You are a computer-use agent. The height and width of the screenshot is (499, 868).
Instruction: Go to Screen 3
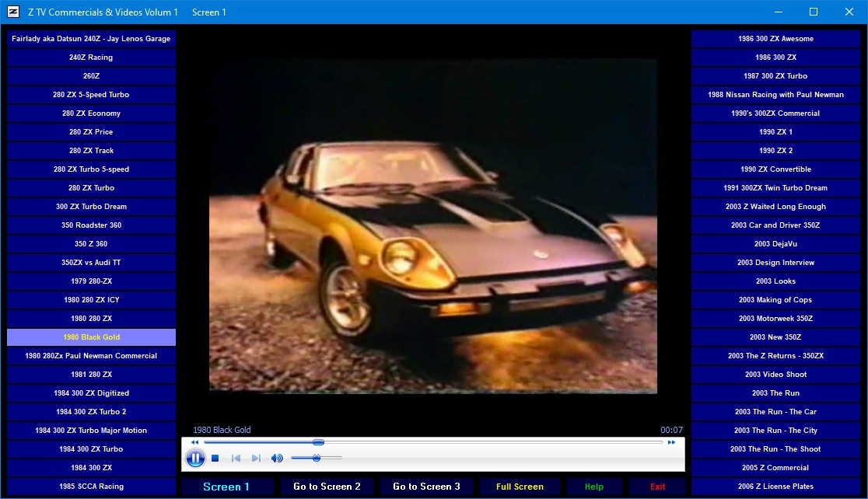point(426,487)
